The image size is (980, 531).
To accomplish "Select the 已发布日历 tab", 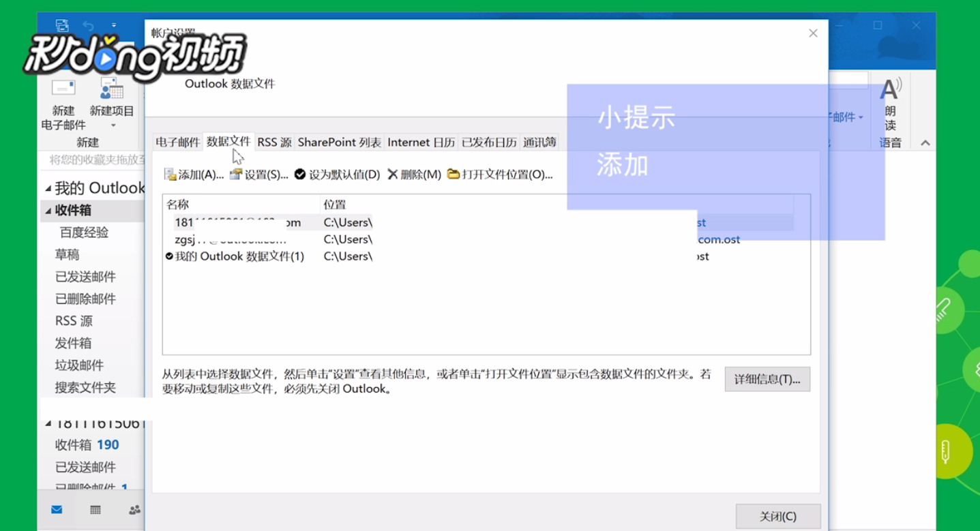I will tap(489, 142).
